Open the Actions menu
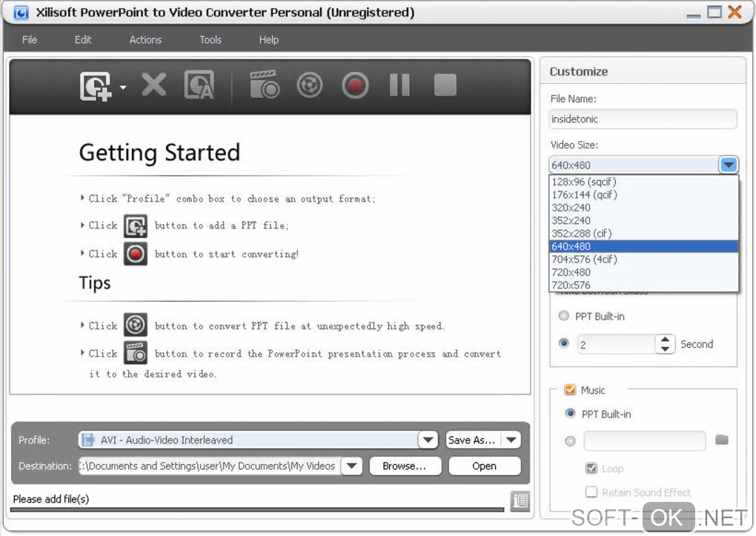 point(145,39)
